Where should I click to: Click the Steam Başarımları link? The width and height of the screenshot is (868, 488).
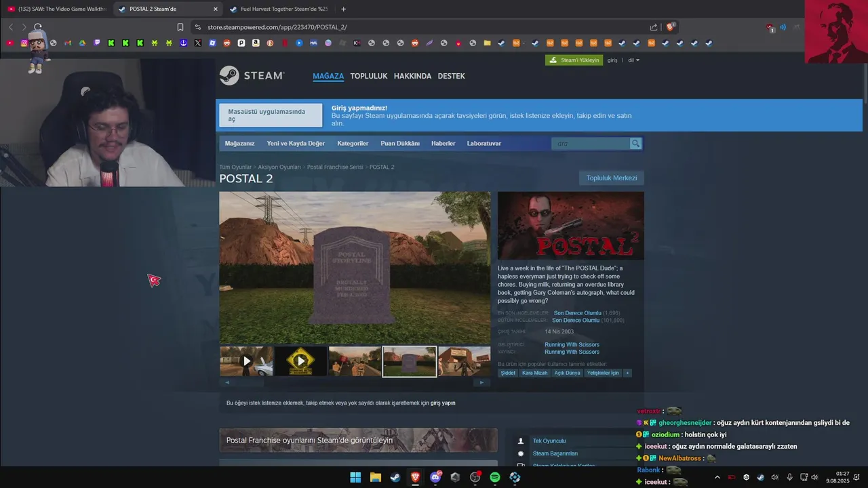[x=555, y=453]
